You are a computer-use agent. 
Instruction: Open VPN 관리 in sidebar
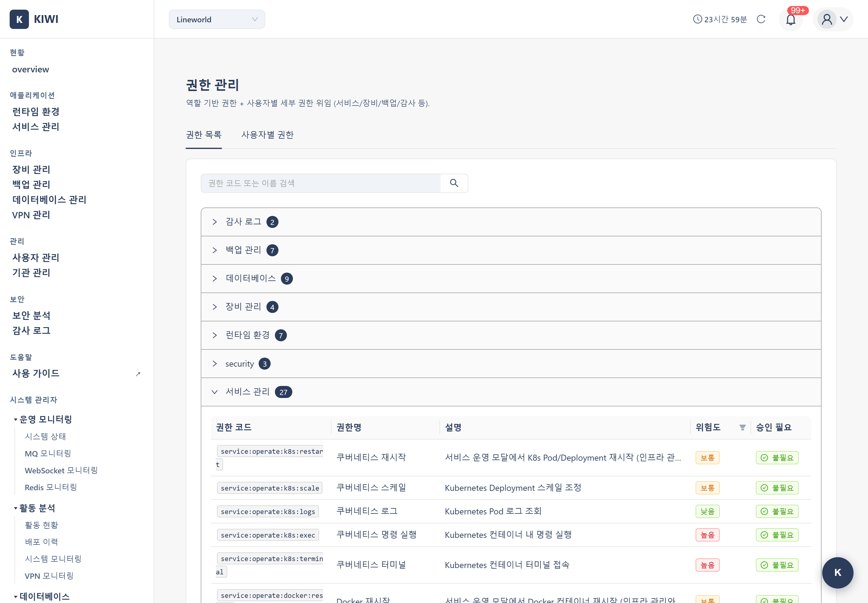coord(31,215)
